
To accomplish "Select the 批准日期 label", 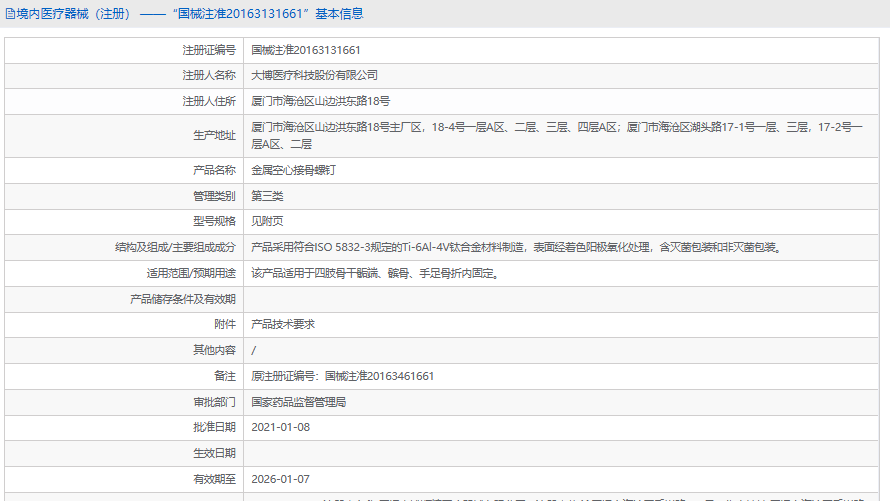I will (x=214, y=427).
